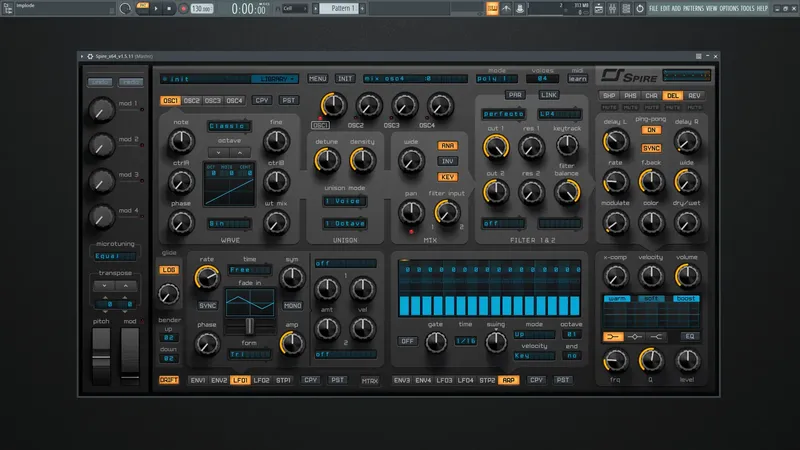Toggle the delay SYNC button
Viewport: 800px width, 450px height.
[652, 148]
